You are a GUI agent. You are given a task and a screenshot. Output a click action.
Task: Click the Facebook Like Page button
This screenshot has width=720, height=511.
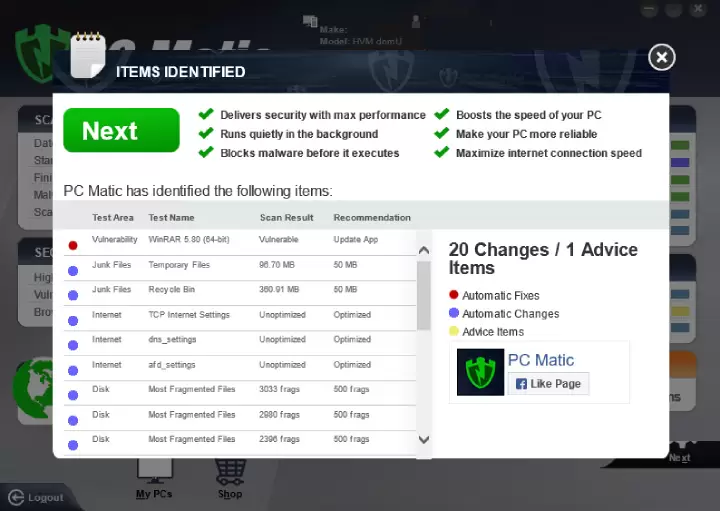coord(548,383)
